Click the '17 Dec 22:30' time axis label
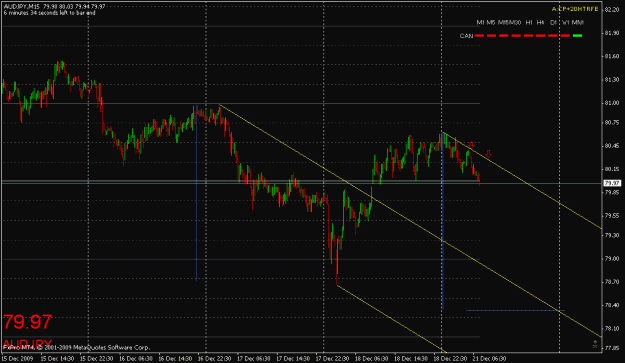The image size is (625, 363). (x=332, y=359)
